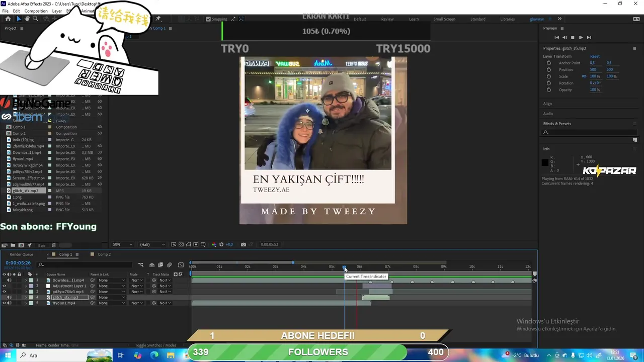Click the reset exposure icon
Screen dimensions: 644x362
click(x=221, y=244)
